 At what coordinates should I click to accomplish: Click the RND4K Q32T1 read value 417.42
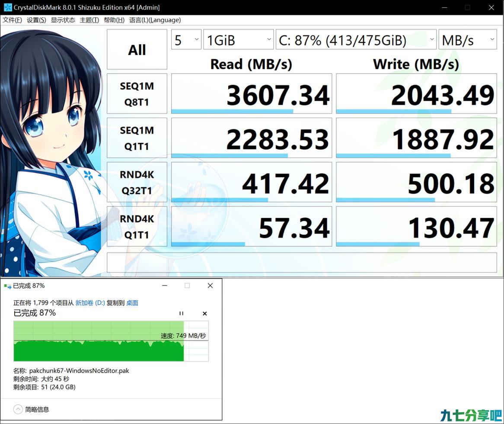click(252, 182)
